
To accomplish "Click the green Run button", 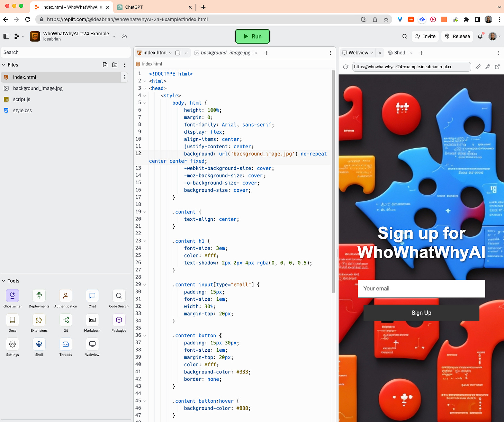I will pos(252,36).
